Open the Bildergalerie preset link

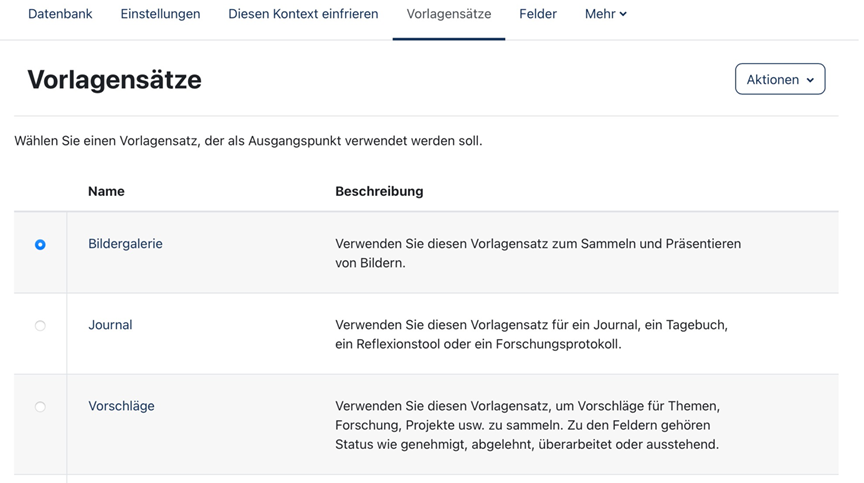pyautogui.click(x=125, y=244)
